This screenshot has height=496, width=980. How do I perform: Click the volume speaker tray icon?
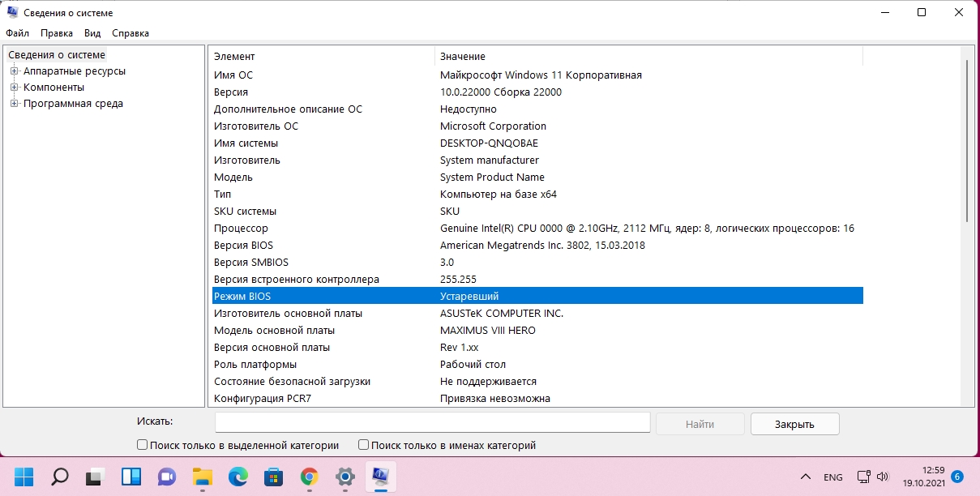(x=884, y=477)
